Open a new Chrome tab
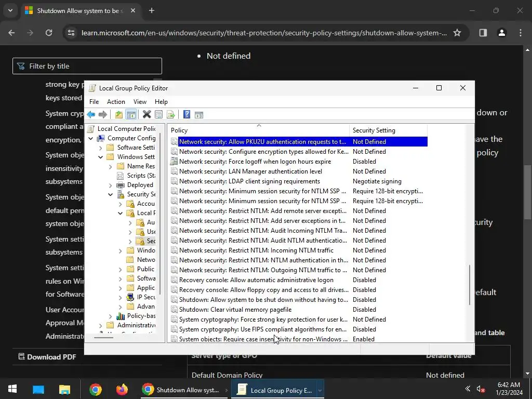532x399 pixels. coord(152,10)
